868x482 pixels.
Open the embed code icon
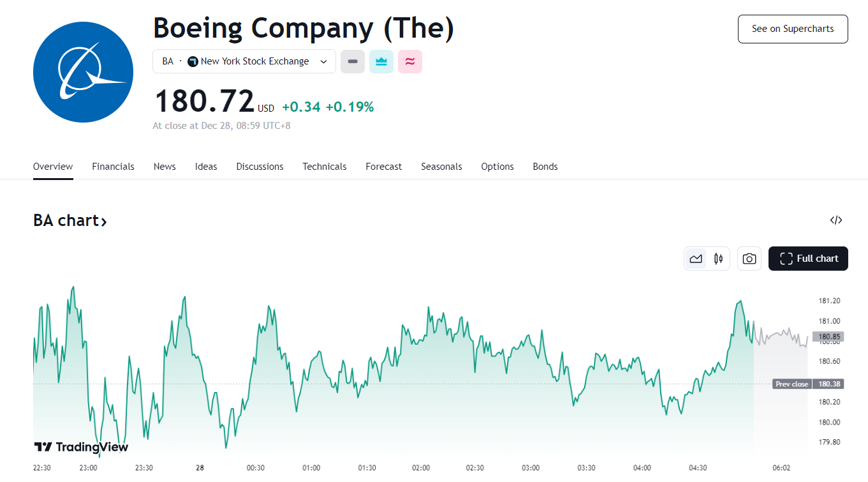[836, 220]
